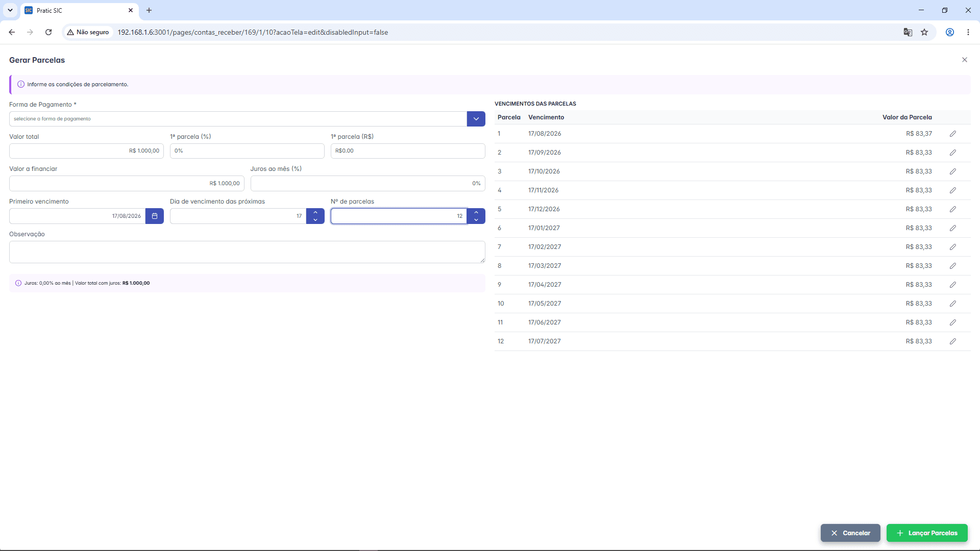The height and width of the screenshot is (551, 980).
Task: Focus the Valor total field
Action: pos(86,151)
